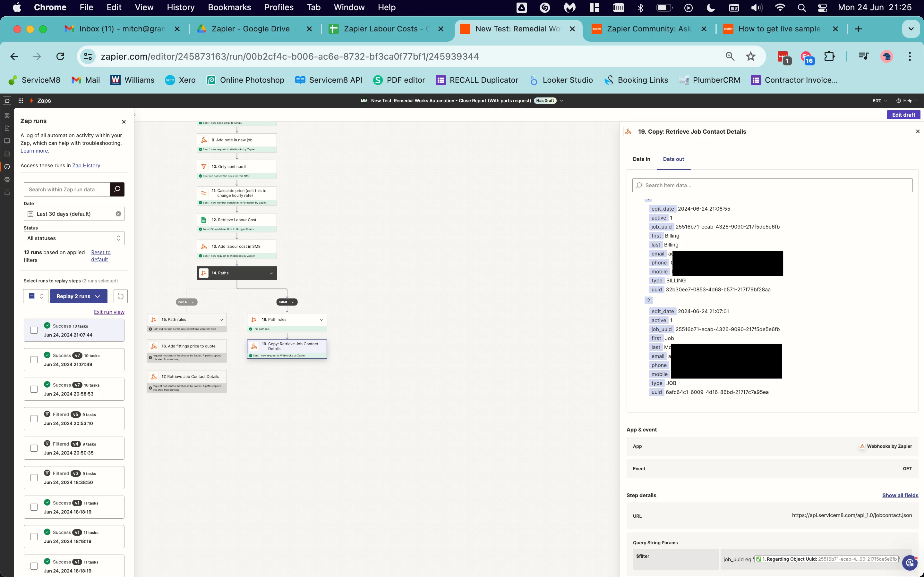Image resolution: width=924 pixels, height=577 pixels.
Task: Open the Bookmarks menu in menu bar
Action: (229, 7)
